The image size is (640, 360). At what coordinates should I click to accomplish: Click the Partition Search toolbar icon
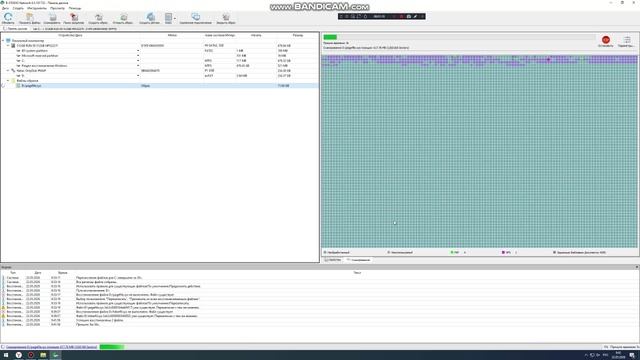74,18
